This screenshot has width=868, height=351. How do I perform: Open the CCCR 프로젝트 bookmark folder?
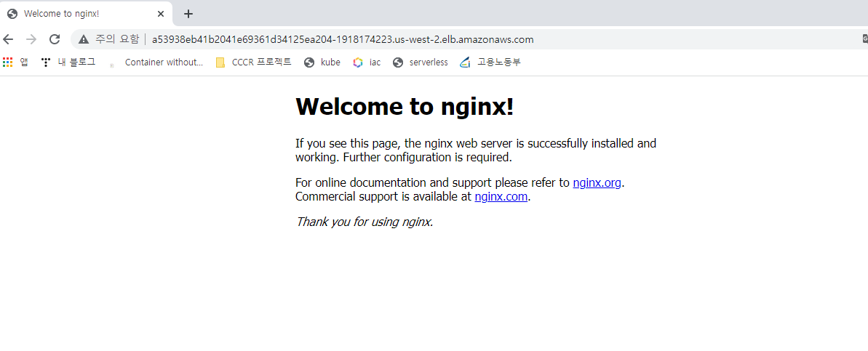(x=253, y=62)
